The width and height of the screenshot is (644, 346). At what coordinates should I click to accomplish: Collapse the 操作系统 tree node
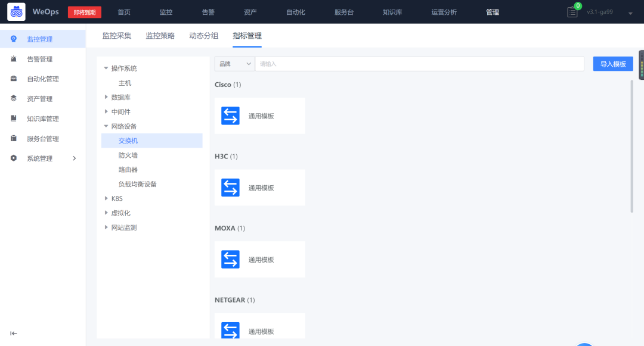[x=106, y=68]
